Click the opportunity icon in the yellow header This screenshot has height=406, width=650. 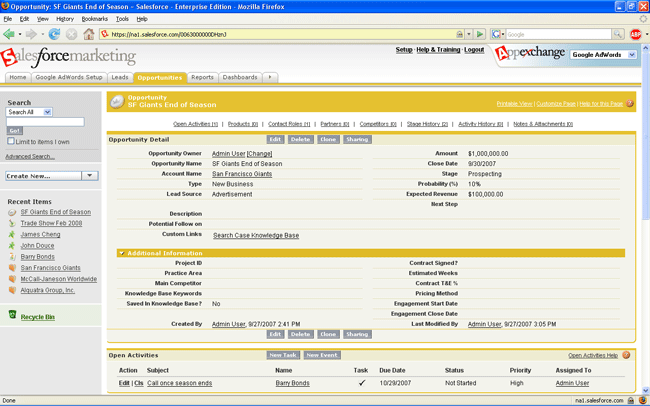tap(117, 102)
